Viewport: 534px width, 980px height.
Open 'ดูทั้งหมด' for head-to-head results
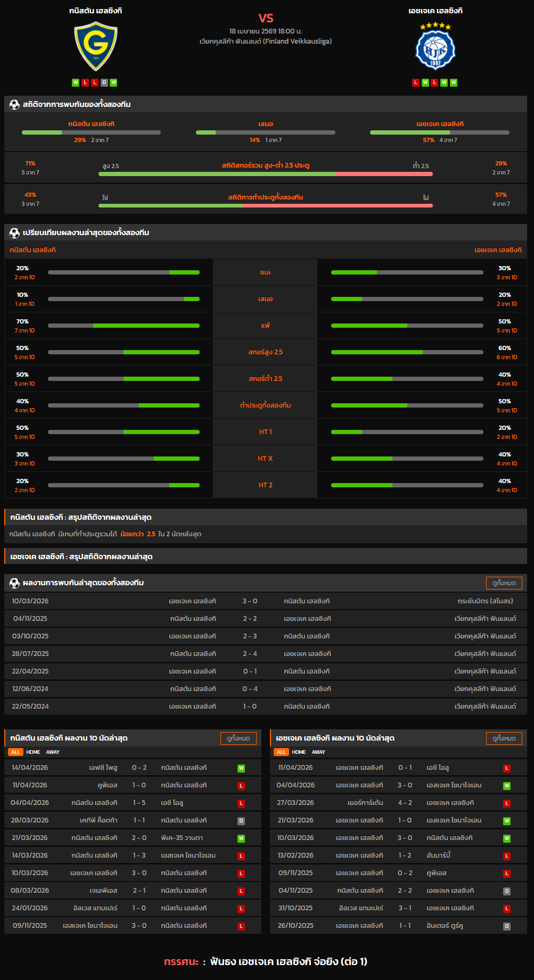[504, 583]
